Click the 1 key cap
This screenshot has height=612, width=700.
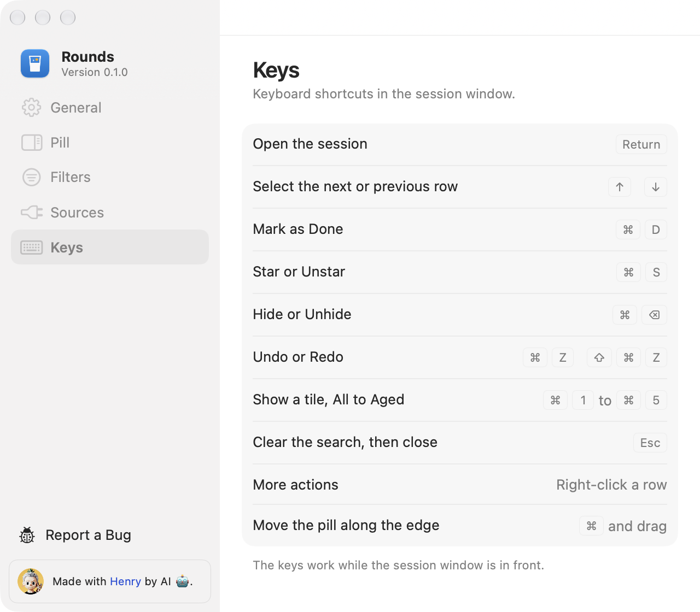point(583,400)
